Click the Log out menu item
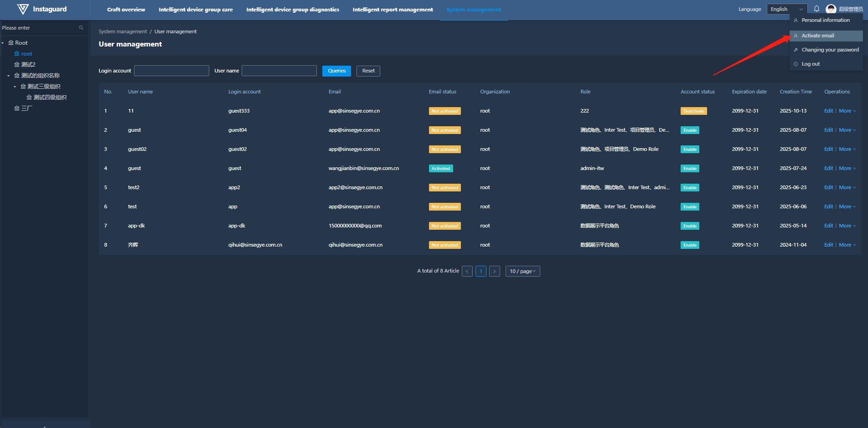The height and width of the screenshot is (428, 868). pyautogui.click(x=810, y=64)
